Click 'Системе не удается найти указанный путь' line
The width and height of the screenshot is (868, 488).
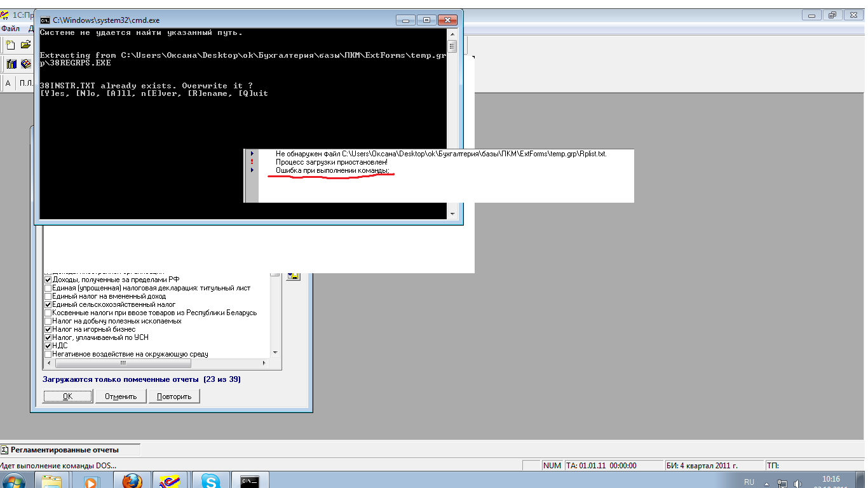coord(141,32)
